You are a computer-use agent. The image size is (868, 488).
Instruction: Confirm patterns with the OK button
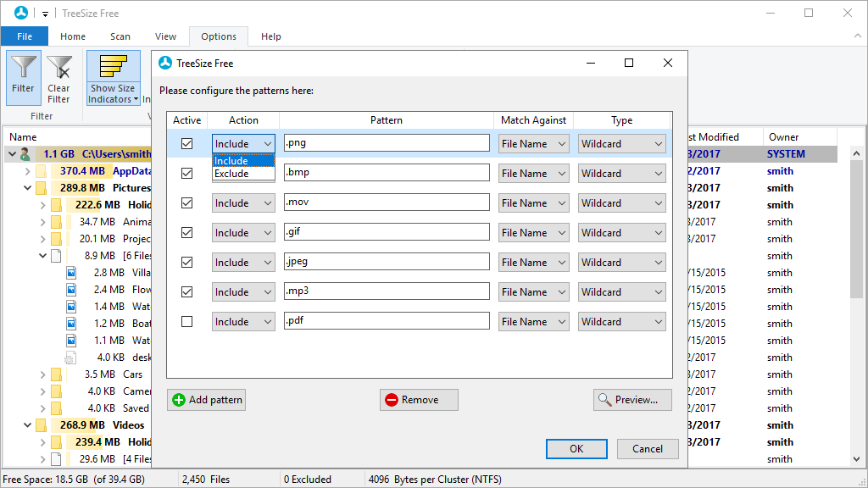click(x=576, y=449)
